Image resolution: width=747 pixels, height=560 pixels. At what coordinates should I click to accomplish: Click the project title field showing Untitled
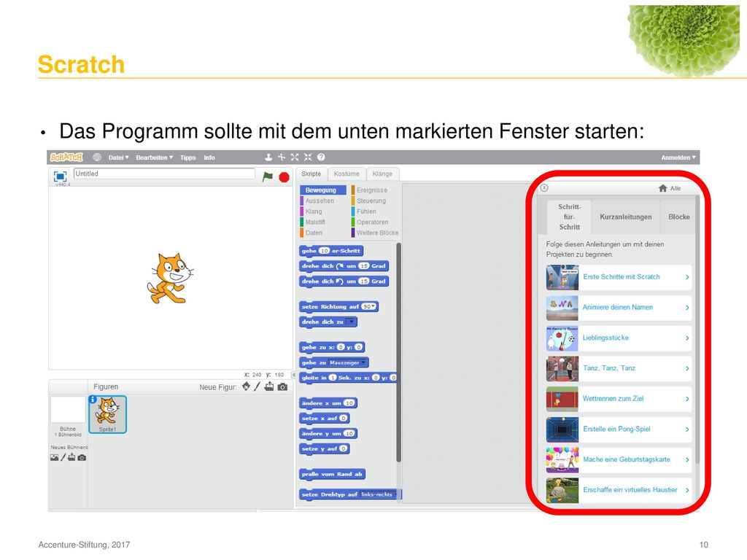coord(164,174)
